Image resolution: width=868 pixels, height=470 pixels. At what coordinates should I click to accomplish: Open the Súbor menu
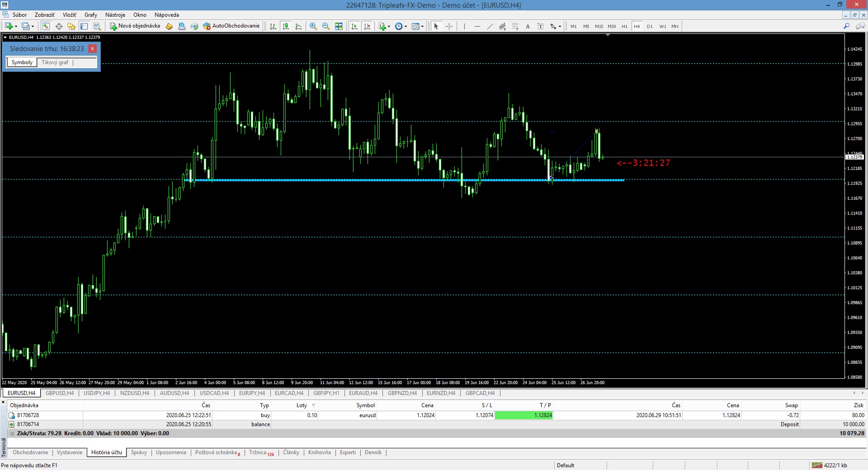[x=19, y=14]
